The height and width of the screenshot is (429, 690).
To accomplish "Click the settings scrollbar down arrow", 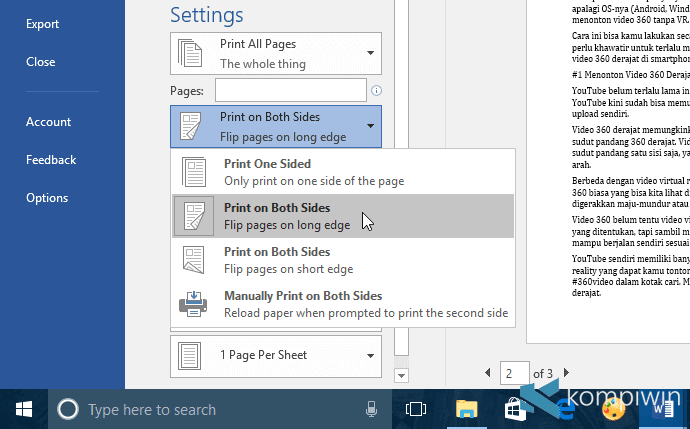I will pyautogui.click(x=401, y=376).
